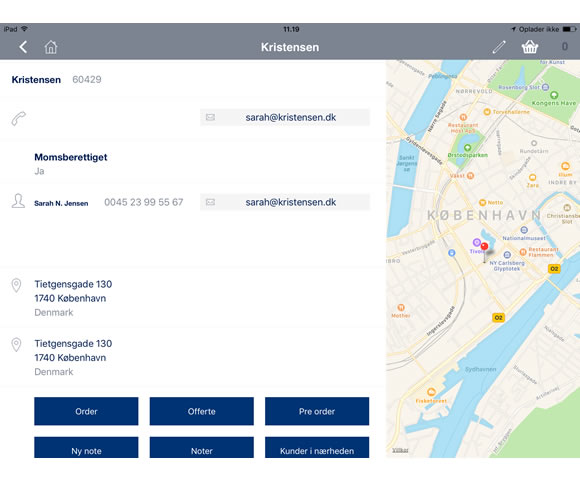The width and height of the screenshot is (580, 480).
Task: Tap the Sarah N. Jensen contact icon
Action: [x=18, y=201]
